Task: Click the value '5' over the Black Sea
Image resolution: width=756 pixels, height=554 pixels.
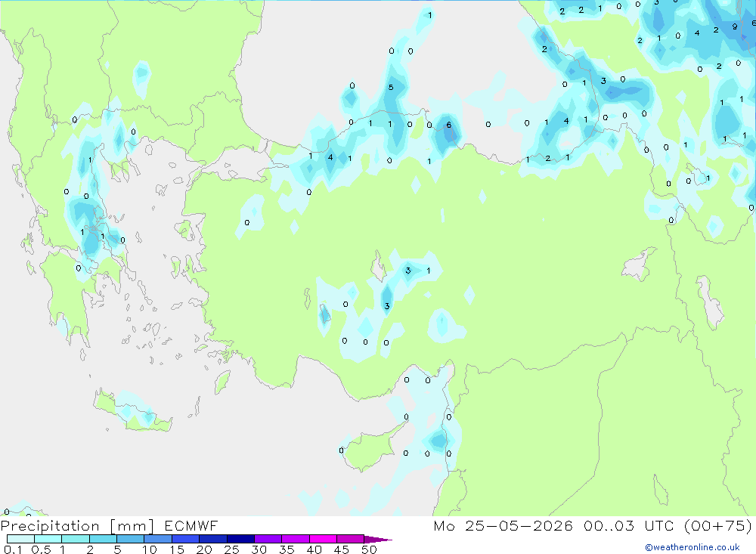Action: pos(391,87)
